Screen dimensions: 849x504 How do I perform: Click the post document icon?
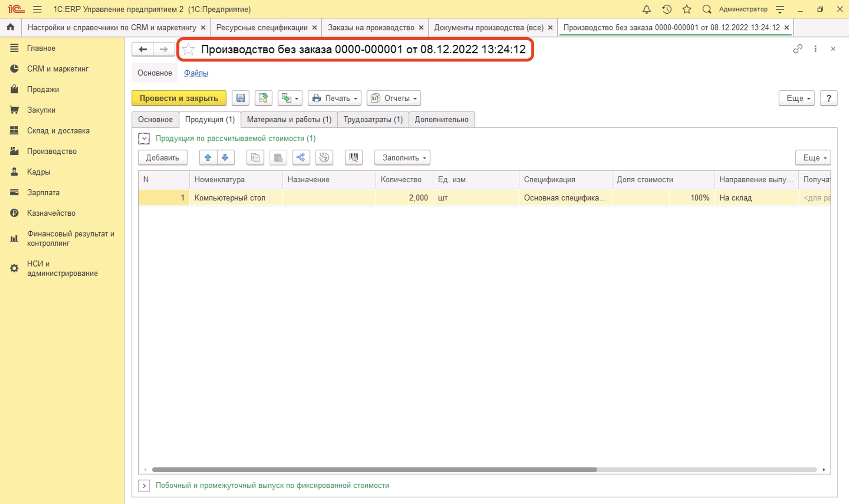(x=264, y=98)
